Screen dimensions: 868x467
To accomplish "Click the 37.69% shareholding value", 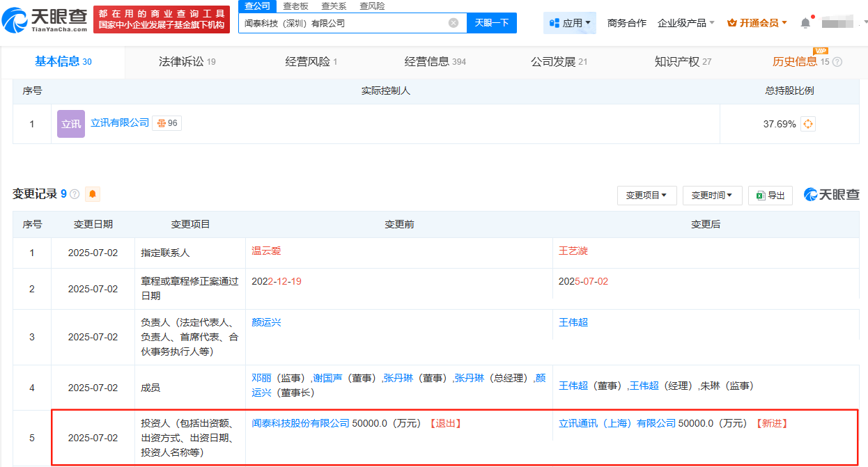I will coord(780,124).
